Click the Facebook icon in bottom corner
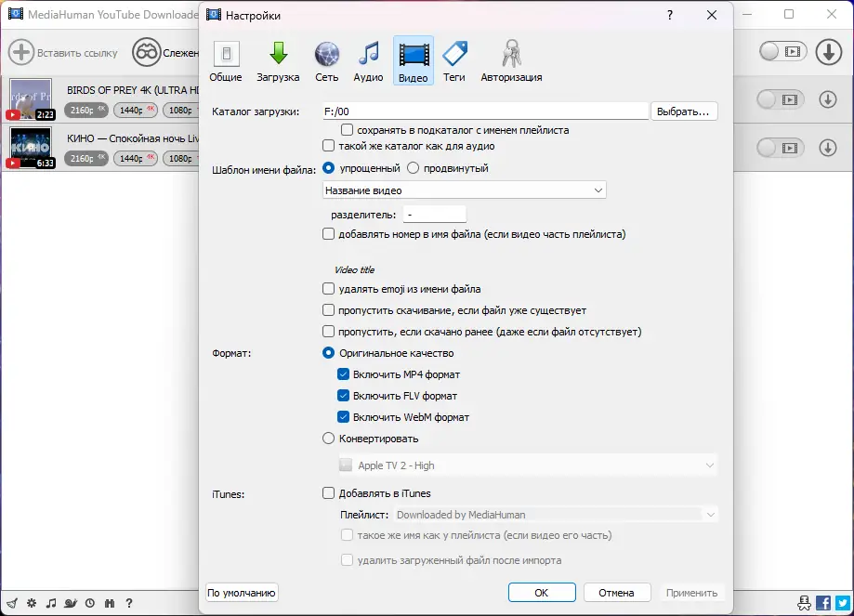854x616 pixels. (x=823, y=602)
